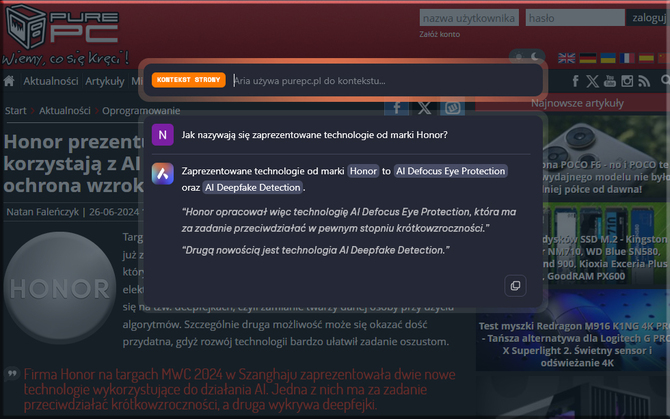Viewport: 670px width, 419px height.
Task: Share article on Wykop button
Action: [453, 108]
